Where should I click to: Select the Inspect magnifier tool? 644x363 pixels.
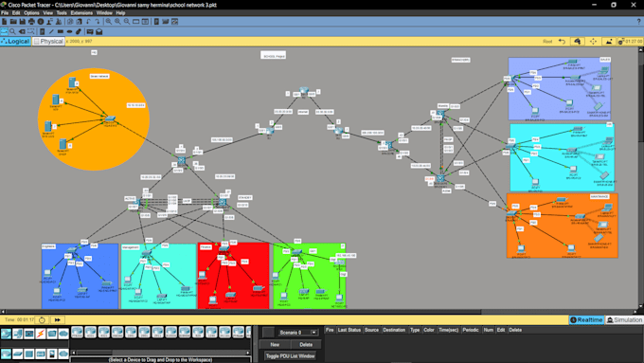12,31
